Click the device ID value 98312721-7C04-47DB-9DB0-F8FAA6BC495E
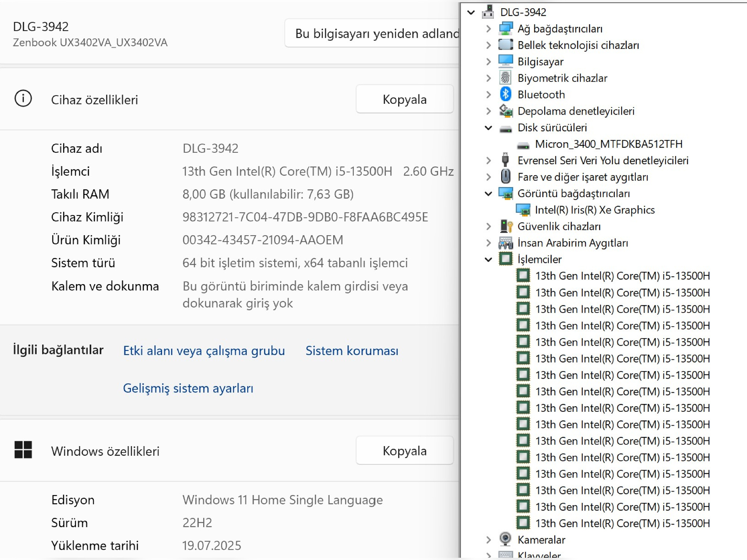Screen dimensions: 747x560 tap(305, 217)
